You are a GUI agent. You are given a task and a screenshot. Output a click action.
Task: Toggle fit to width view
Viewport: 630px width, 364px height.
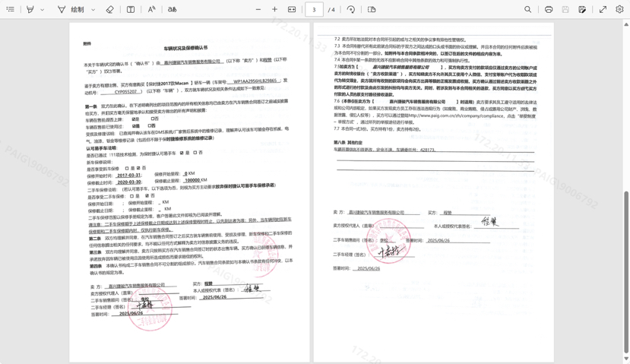[x=292, y=10]
